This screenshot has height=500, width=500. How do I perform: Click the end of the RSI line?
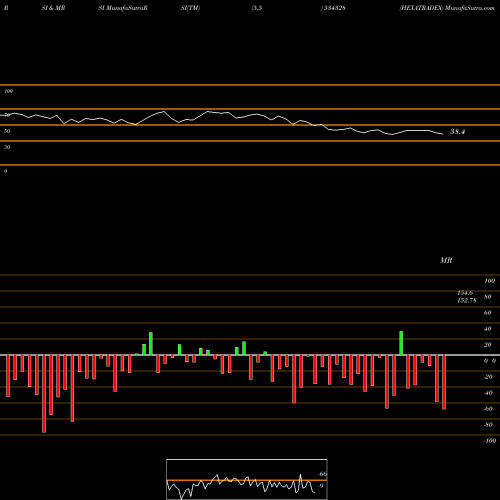point(443,134)
